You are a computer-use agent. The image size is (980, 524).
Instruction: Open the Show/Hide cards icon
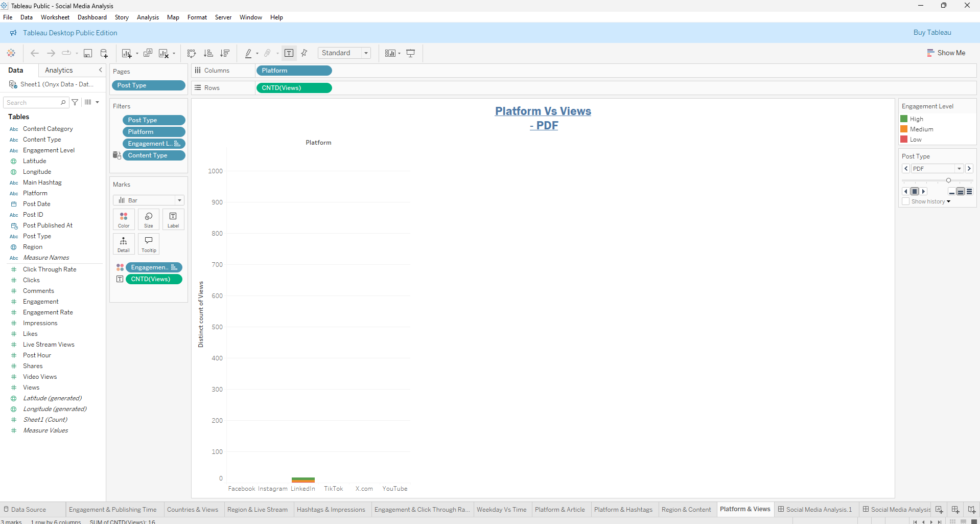(390, 53)
